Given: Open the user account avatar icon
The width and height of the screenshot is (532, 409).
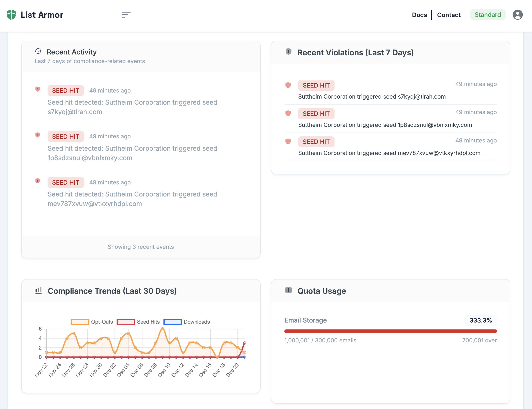Looking at the screenshot, I should (517, 15).
